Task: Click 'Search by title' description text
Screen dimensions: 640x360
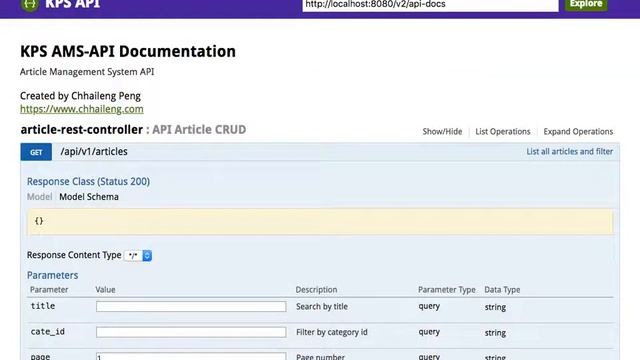Action: [322, 307]
